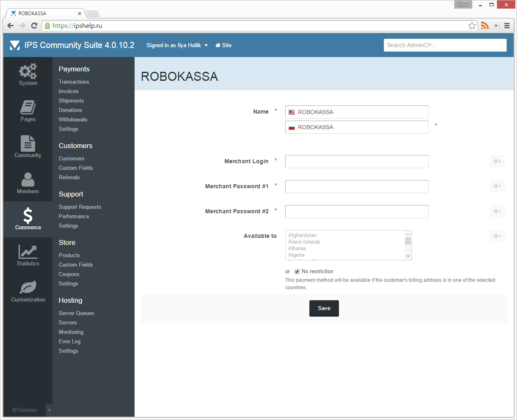The width and height of the screenshot is (517, 420).
Task: Click the RSS feed extension icon
Action: tap(485, 25)
